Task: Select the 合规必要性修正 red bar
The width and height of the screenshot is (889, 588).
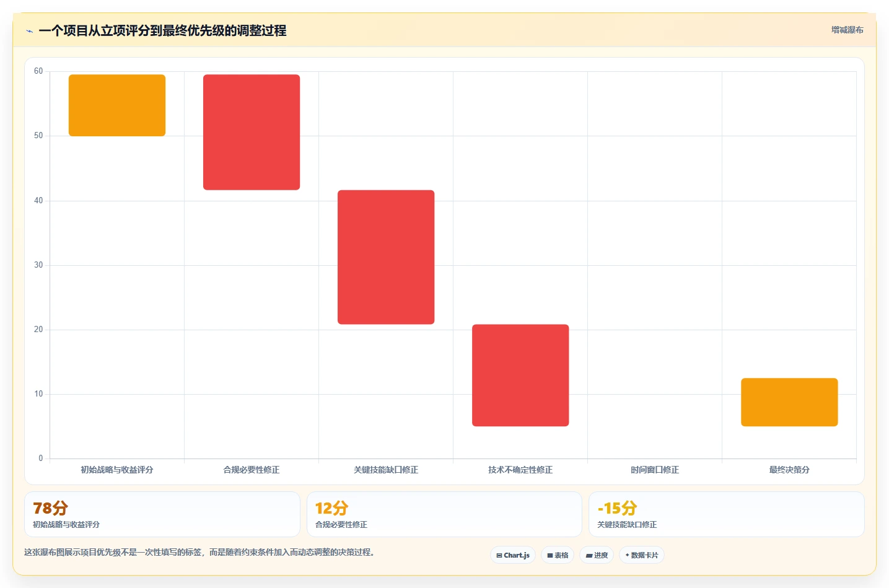Action: (252, 132)
